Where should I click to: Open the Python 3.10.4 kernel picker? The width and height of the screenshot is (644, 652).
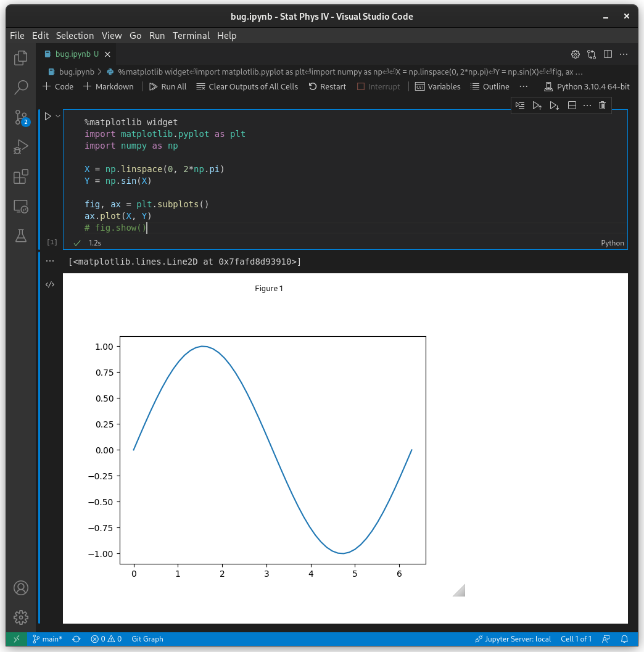[587, 86]
